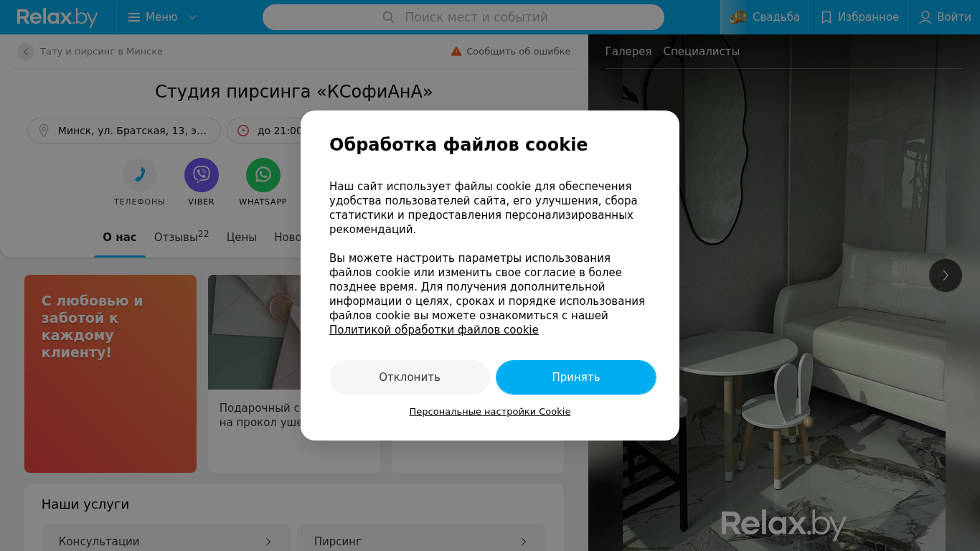
Task: Click the Свадьба rings icon
Action: pyautogui.click(x=738, y=17)
